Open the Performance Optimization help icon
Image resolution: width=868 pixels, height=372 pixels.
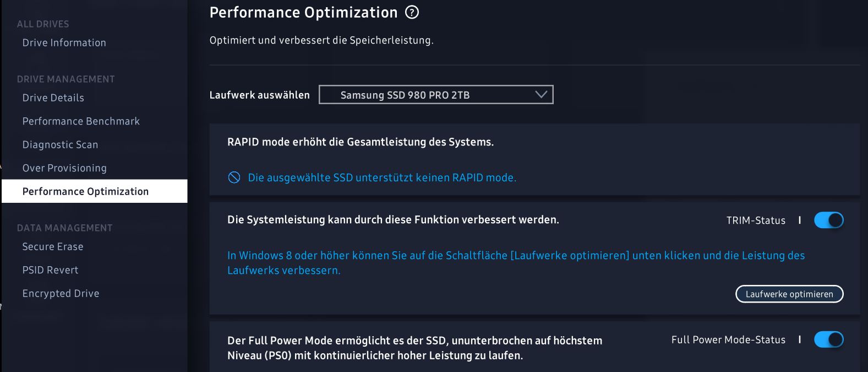tap(411, 12)
